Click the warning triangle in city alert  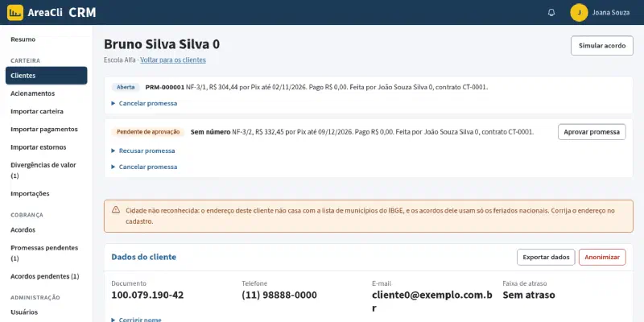tap(116, 210)
